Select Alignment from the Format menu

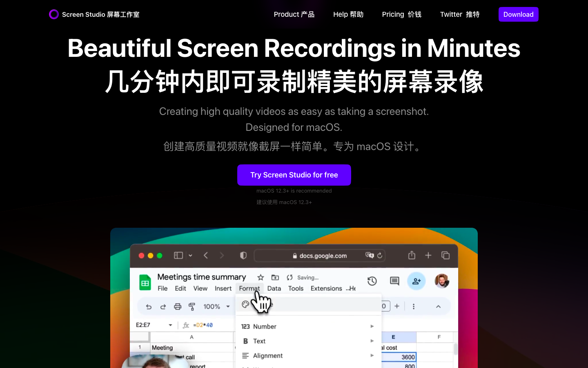(267, 355)
